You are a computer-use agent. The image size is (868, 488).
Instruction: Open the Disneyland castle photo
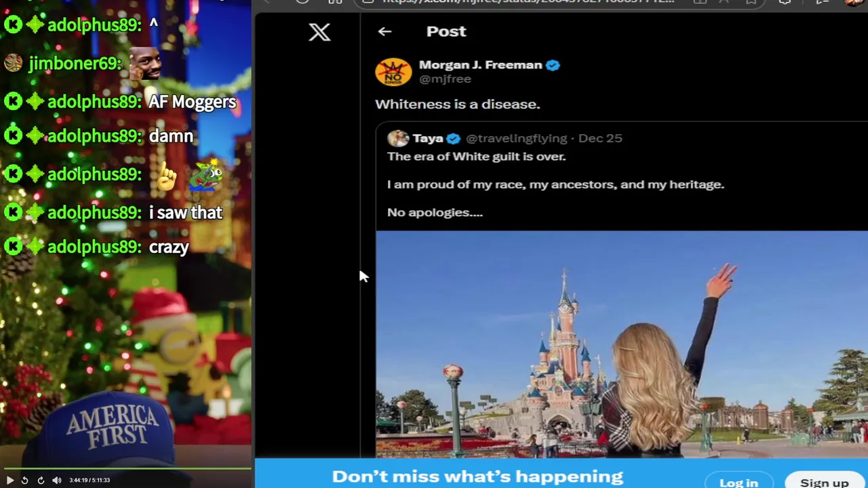pos(622,344)
